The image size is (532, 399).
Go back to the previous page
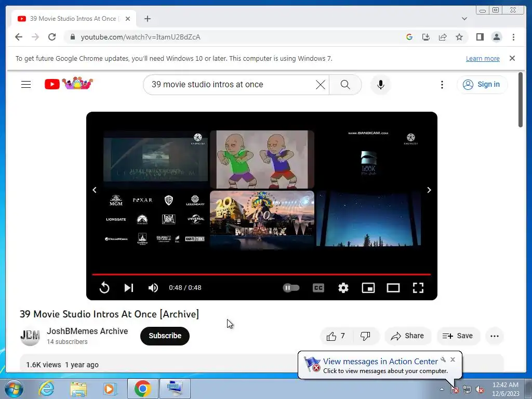[x=19, y=37]
